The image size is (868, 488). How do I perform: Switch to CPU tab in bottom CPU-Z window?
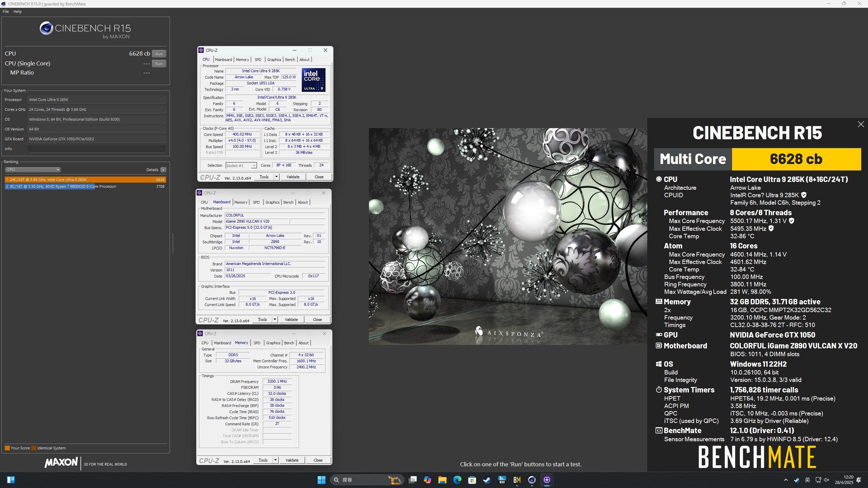click(205, 343)
